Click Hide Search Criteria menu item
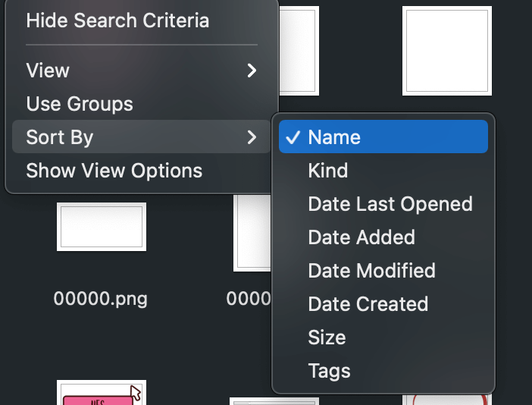Image resolution: width=532 pixels, height=405 pixels. tap(117, 20)
